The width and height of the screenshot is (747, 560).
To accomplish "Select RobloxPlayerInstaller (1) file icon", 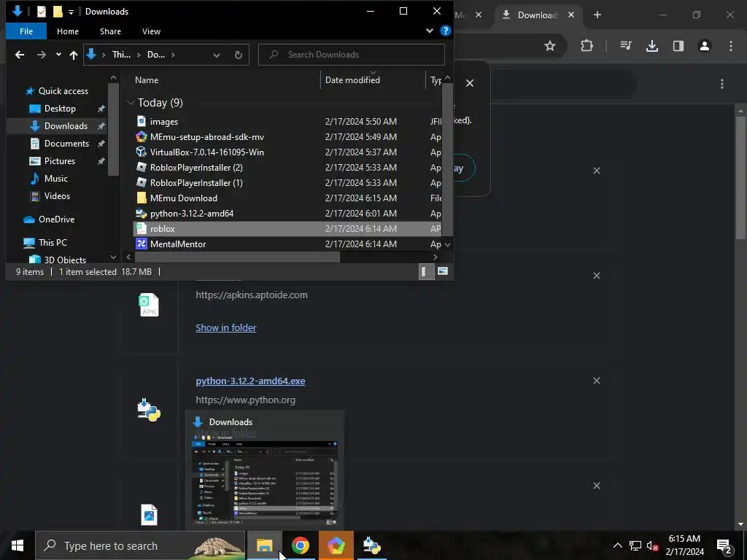I will 142,182.
